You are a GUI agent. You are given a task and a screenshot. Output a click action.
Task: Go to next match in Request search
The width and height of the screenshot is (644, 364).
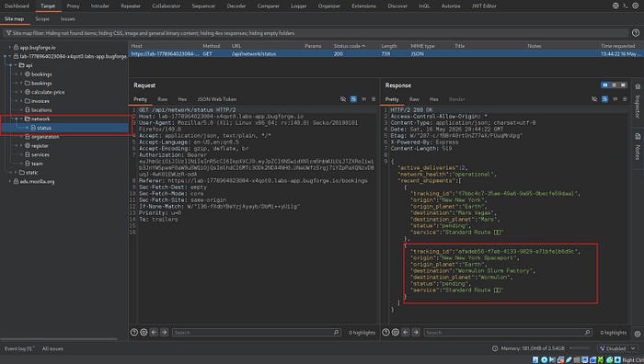[x=165, y=333]
